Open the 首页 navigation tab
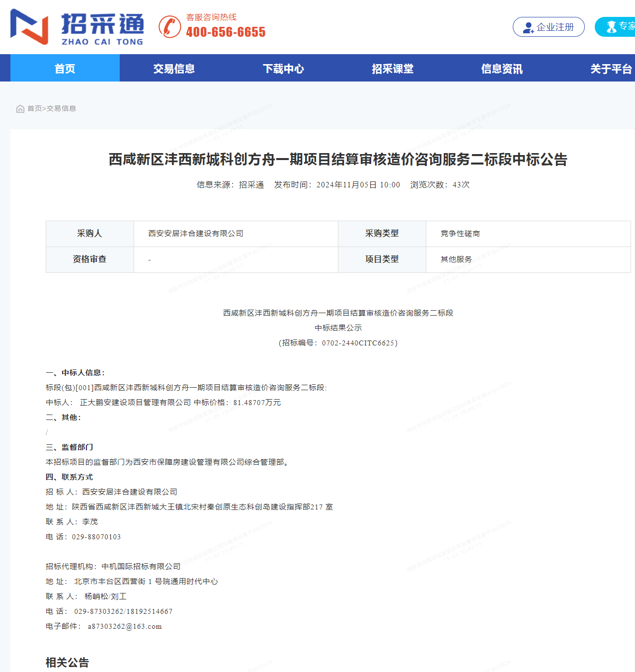The height and width of the screenshot is (672, 635). 65,69
